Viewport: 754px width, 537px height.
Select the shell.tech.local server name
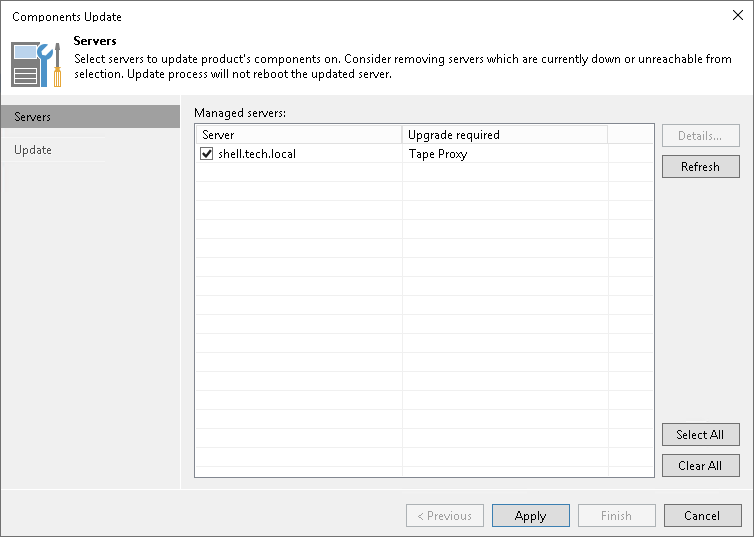pyautogui.click(x=257, y=154)
